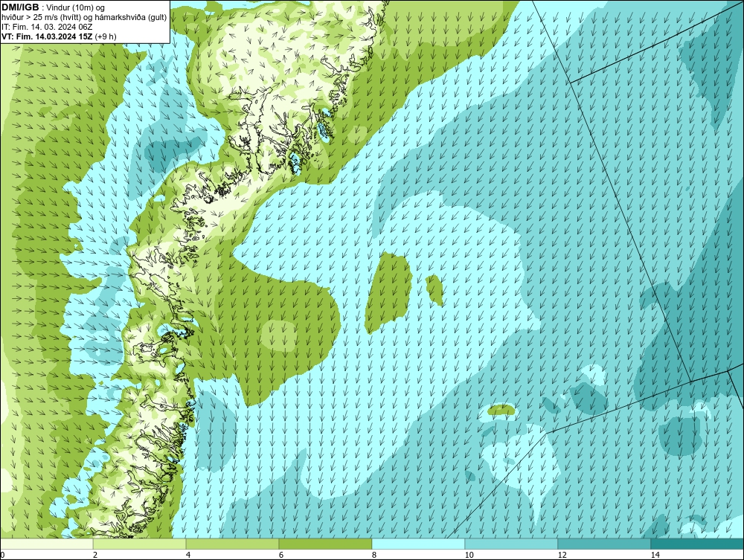Click the '4' label on the color scale

(188, 555)
